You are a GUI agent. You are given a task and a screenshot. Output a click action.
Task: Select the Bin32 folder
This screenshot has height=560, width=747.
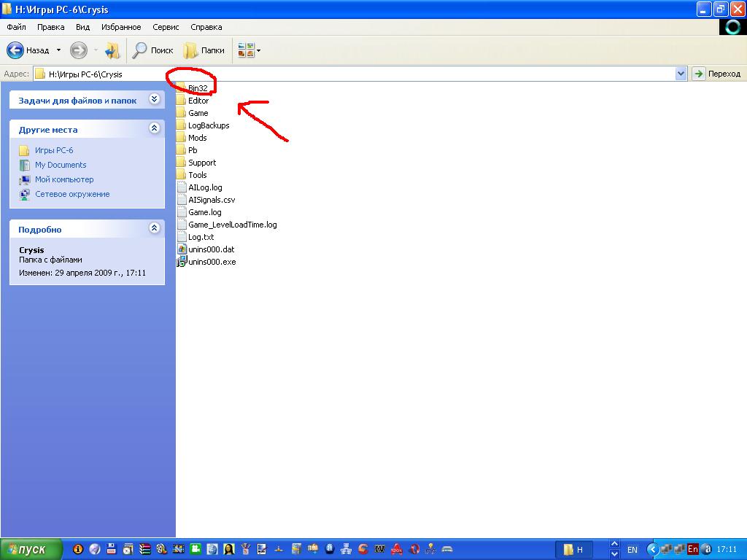pos(193,88)
